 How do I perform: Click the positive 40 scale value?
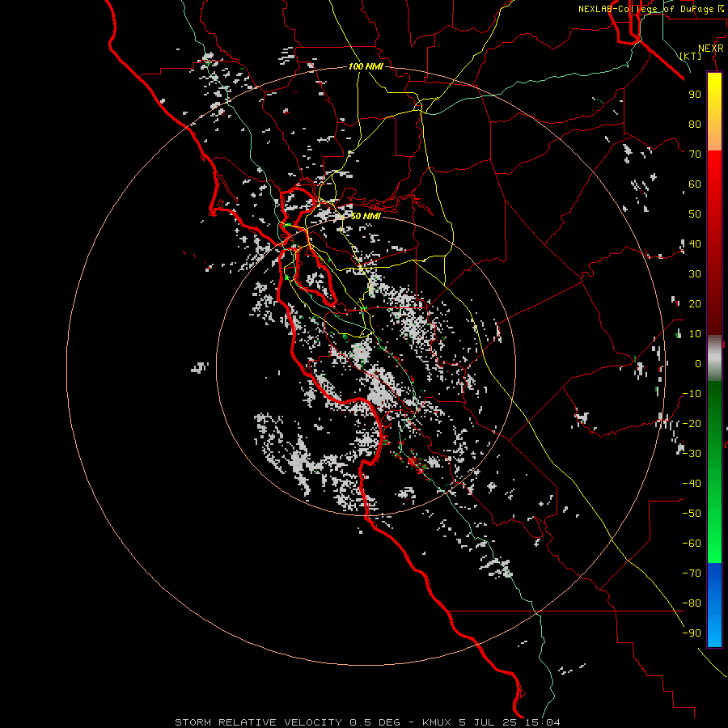pyautogui.click(x=695, y=244)
